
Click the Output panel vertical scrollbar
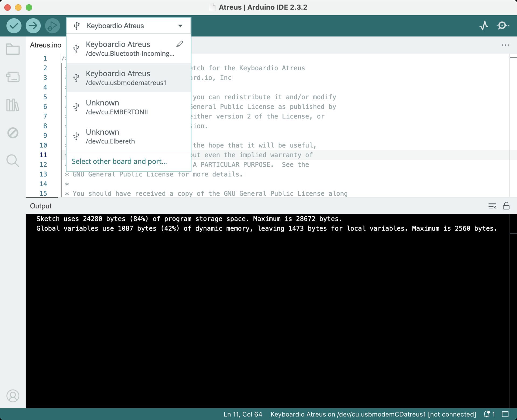coord(513,311)
